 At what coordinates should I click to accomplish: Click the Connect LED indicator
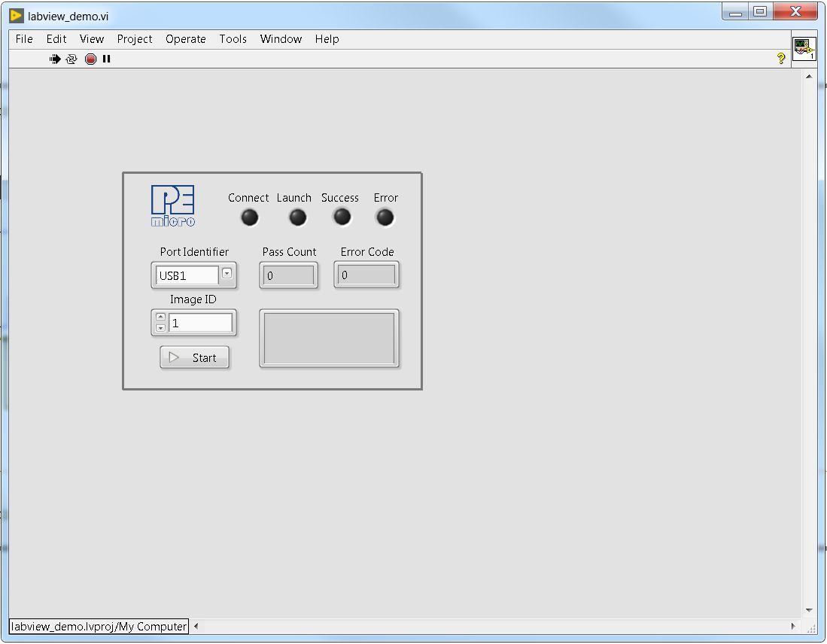pos(250,217)
